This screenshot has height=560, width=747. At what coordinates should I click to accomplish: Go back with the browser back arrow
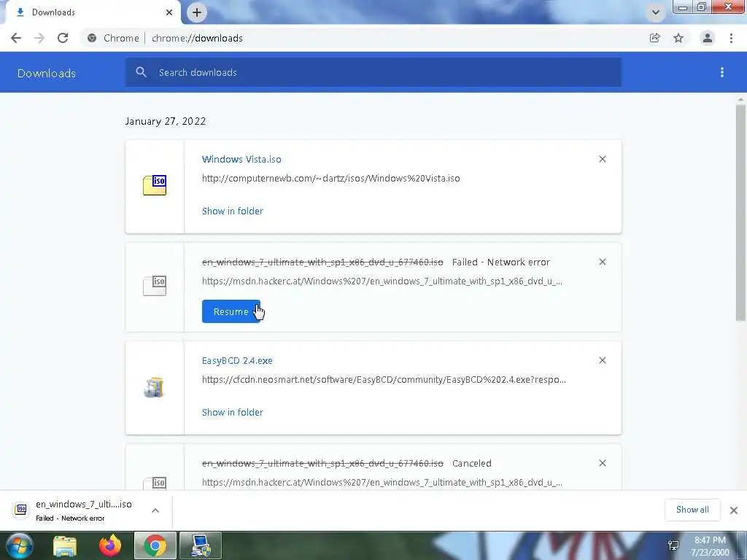16,38
